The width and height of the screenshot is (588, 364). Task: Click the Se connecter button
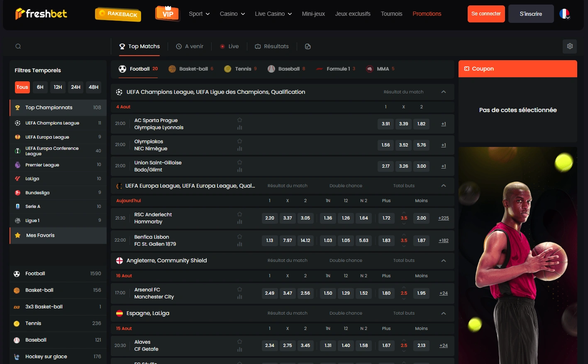[486, 14]
